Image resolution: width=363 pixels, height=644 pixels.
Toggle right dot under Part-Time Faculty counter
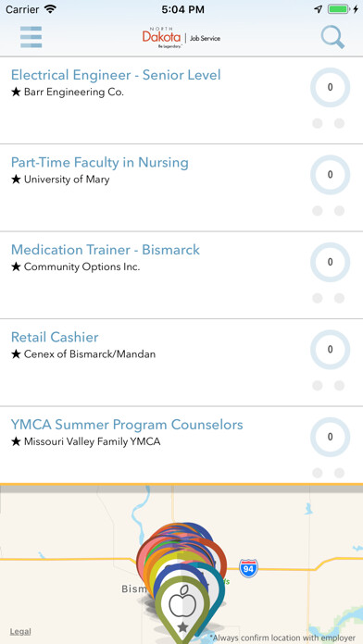click(x=339, y=211)
